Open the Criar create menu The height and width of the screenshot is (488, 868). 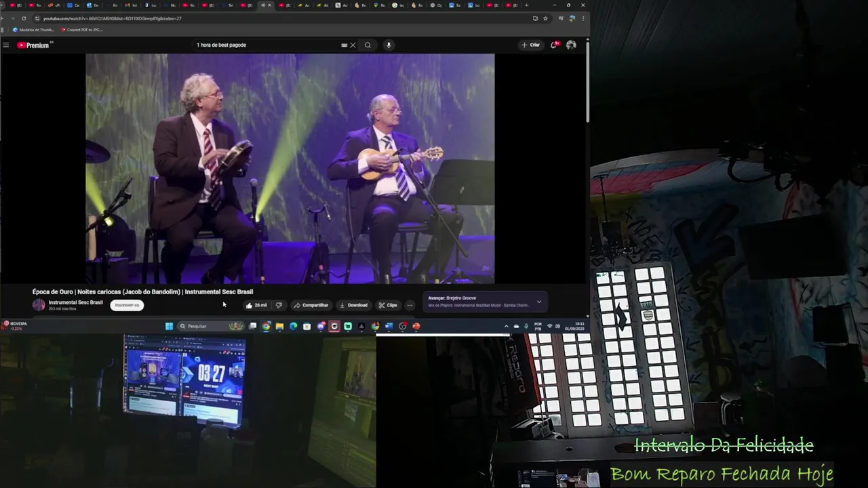(x=530, y=45)
